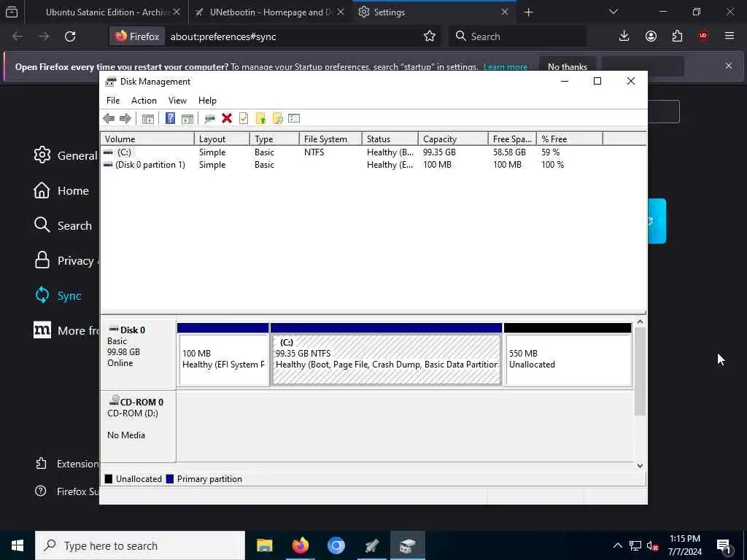The image size is (747, 560).
Task: Click the Firefox Search box
Action: pyautogui.click(x=517, y=36)
